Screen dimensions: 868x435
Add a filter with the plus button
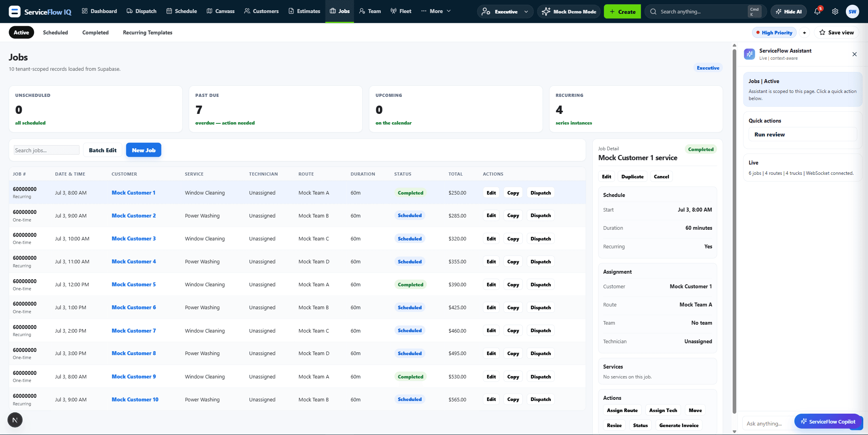coord(804,32)
